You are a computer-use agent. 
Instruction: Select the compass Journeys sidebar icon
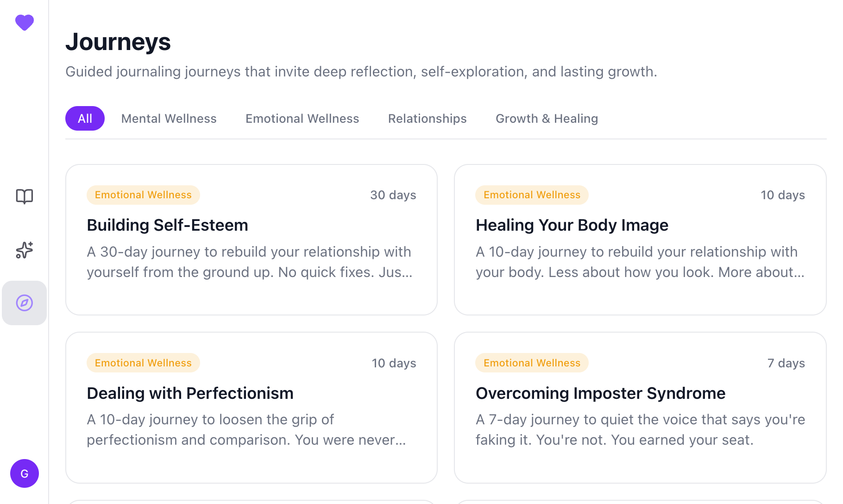pos(25,303)
